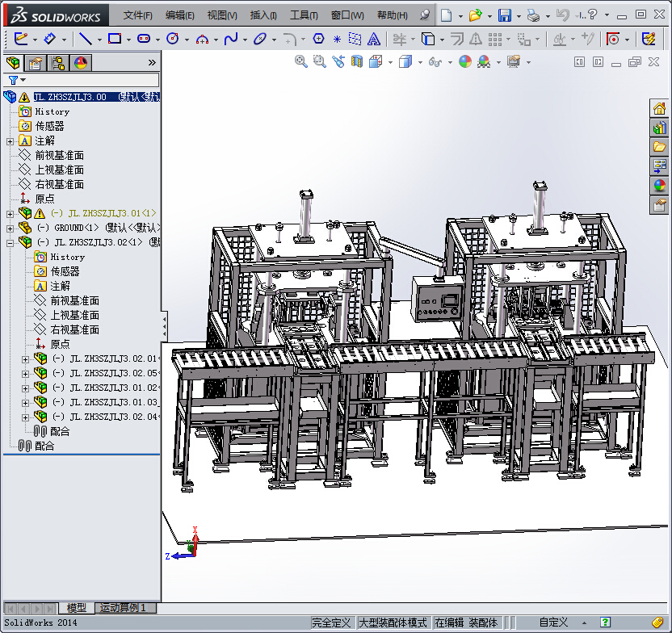Select the Slot sketch tool
Screen dimensions: 672x633
(x=144, y=39)
